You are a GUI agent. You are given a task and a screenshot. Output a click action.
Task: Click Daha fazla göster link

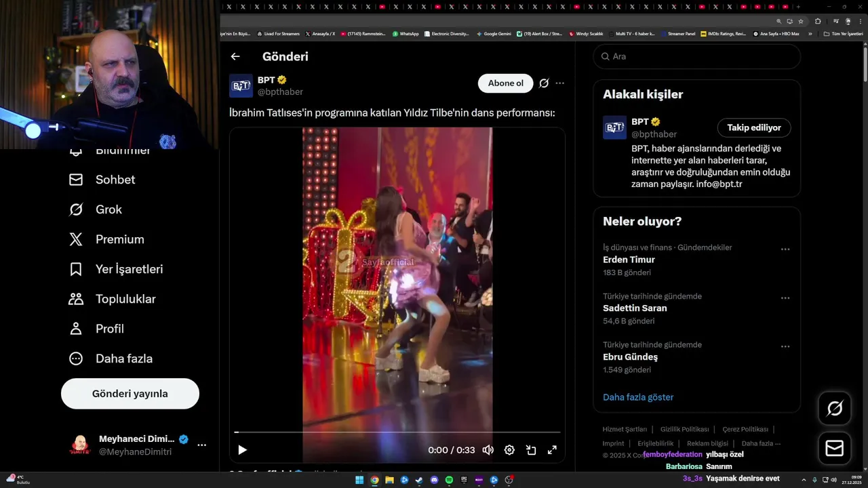(x=638, y=397)
